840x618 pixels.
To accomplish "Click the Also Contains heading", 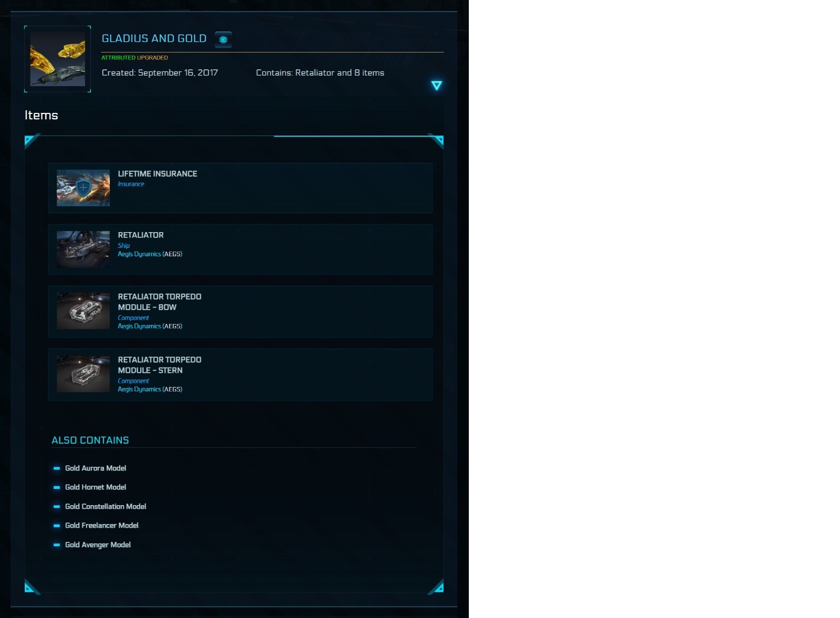I will (x=90, y=440).
